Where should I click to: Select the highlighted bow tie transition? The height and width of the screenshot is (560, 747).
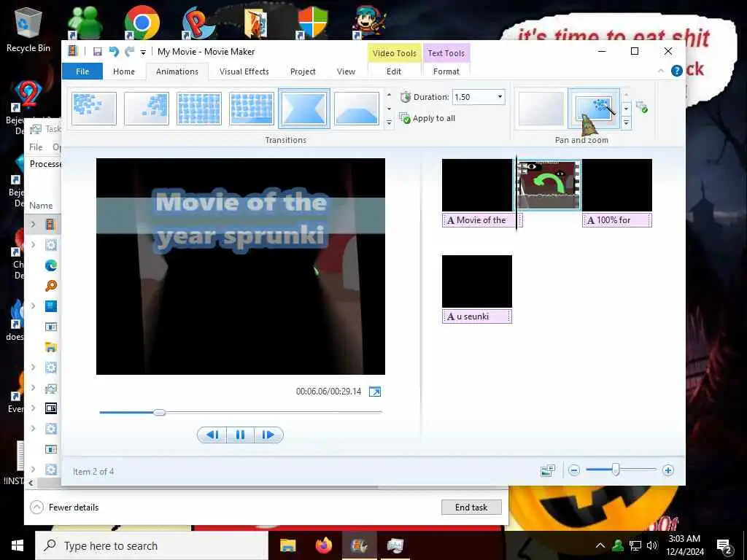click(304, 109)
